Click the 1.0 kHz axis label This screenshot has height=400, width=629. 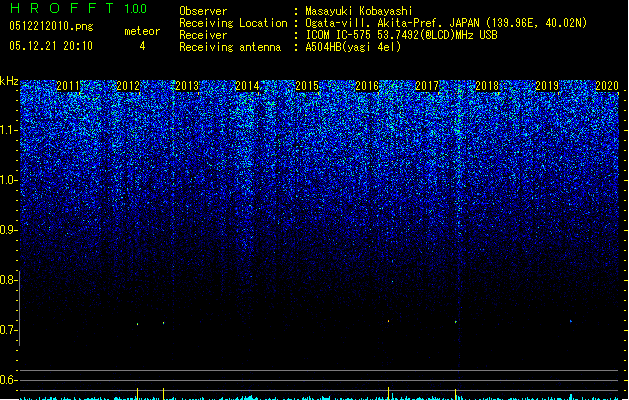point(8,180)
